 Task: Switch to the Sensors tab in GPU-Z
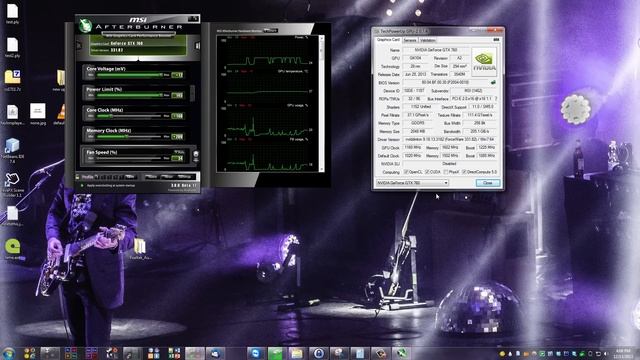[x=410, y=40]
